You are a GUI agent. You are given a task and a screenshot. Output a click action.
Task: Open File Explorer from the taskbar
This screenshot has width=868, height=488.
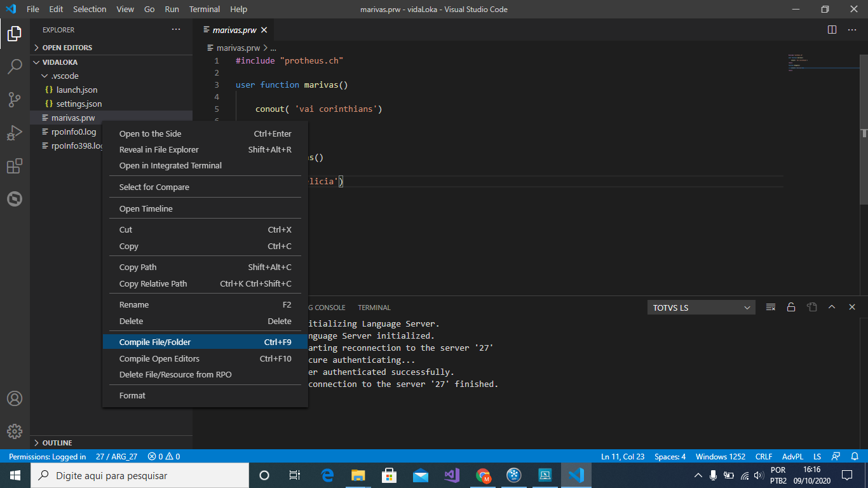pos(358,475)
